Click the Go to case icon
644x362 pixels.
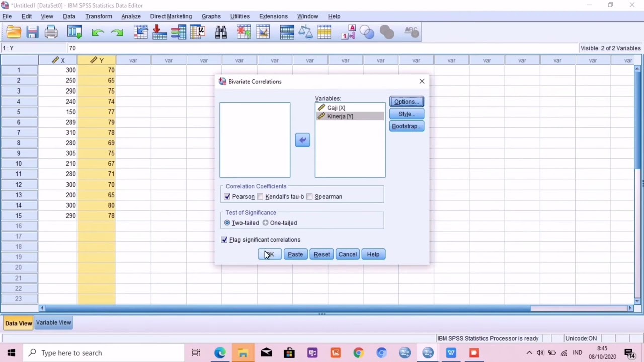click(x=141, y=33)
